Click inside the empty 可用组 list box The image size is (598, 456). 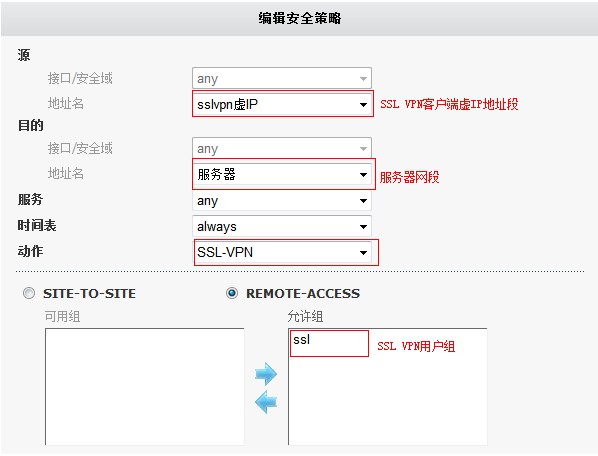coord(145,386)
